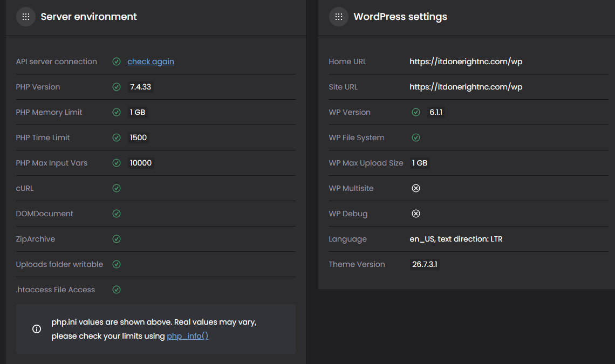Click the Home URL value
The image size is (615, 364).
coord(466,61)
